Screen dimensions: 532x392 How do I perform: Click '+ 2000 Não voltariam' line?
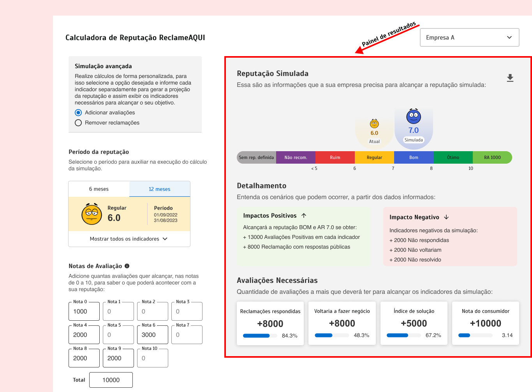pos(416,250)
